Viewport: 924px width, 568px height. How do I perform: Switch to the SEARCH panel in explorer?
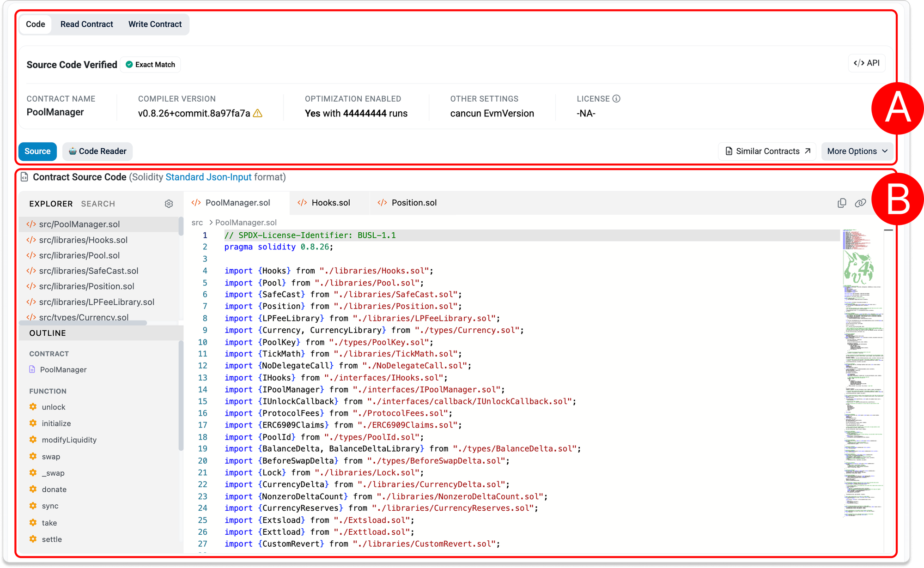[98, 204]
